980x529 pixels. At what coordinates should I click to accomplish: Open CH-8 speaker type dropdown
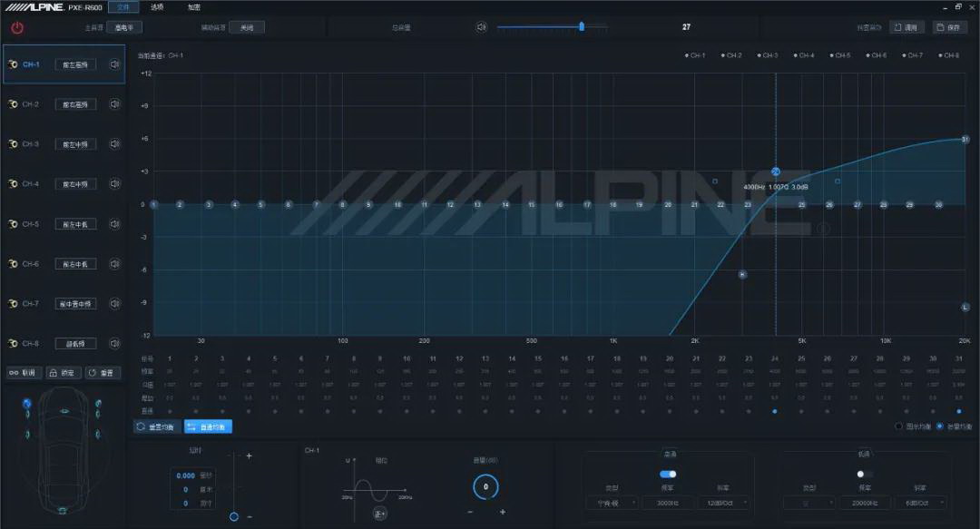(x=75, y=344)
